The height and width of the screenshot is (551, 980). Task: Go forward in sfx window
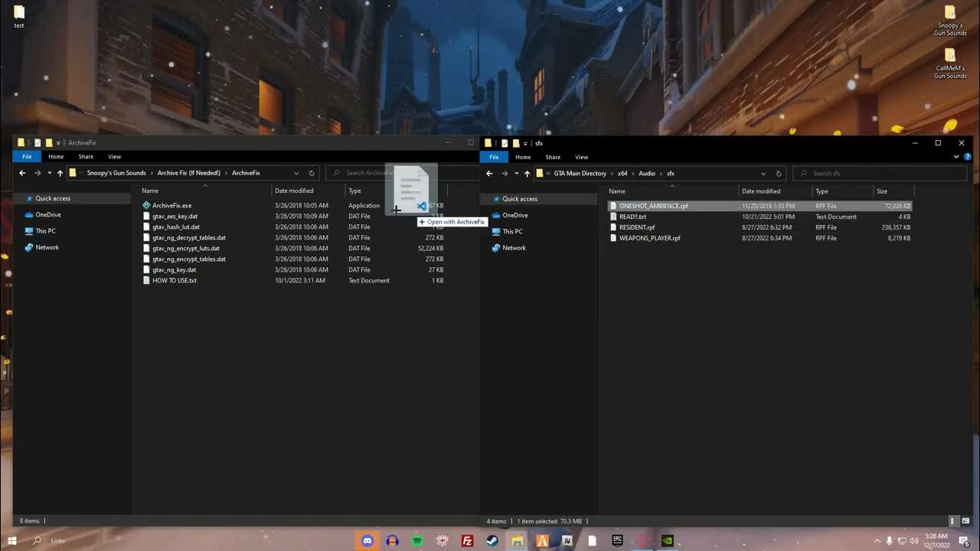(x=504, y=174)
